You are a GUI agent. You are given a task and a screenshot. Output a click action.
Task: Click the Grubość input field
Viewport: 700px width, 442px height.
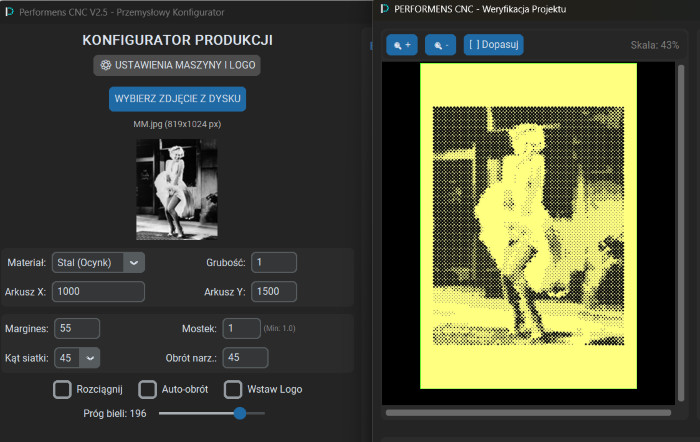click(274, 263)
